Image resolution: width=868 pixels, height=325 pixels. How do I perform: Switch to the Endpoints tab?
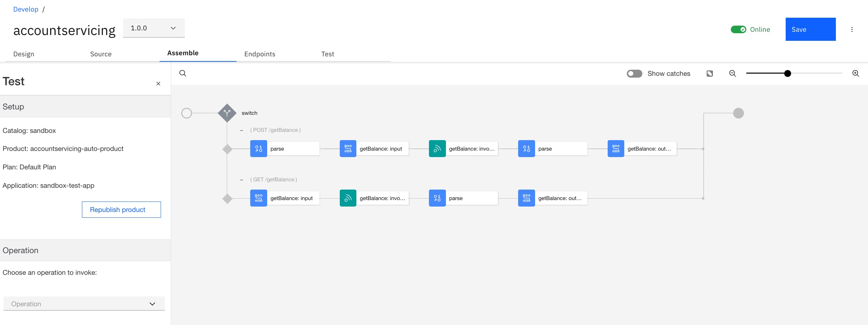pos(260,54)
